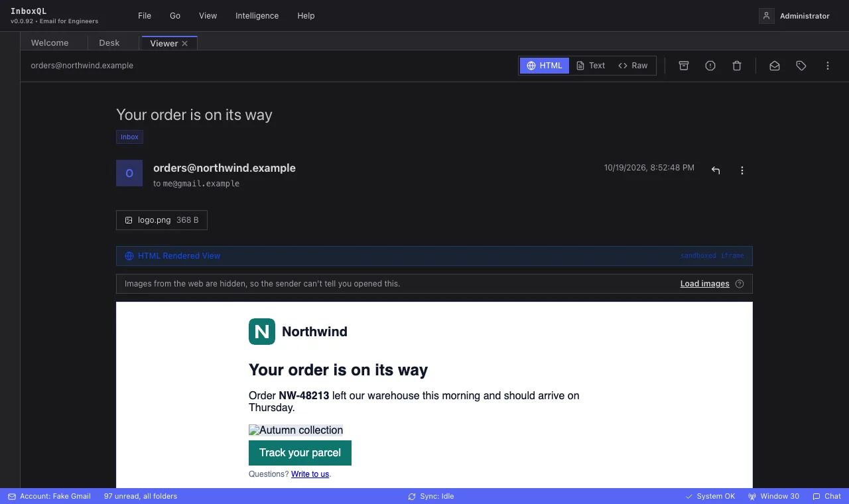
Task: Click order number NW-48213
Action: (x=304, y=396)
